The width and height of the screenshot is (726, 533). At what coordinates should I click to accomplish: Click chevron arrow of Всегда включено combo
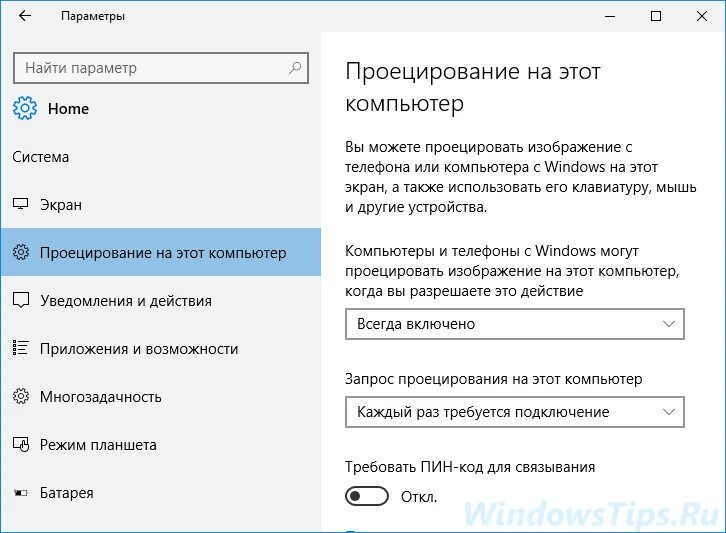[669, 324]
